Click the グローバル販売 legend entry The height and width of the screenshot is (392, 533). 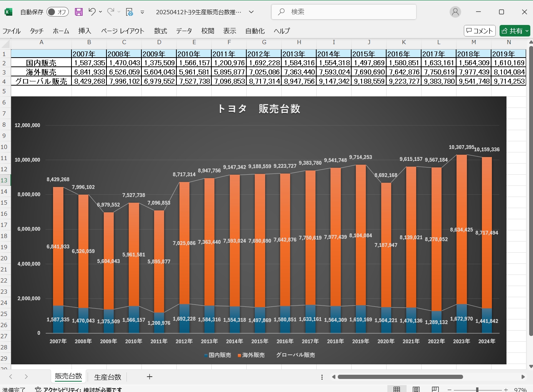click(295, 355)
